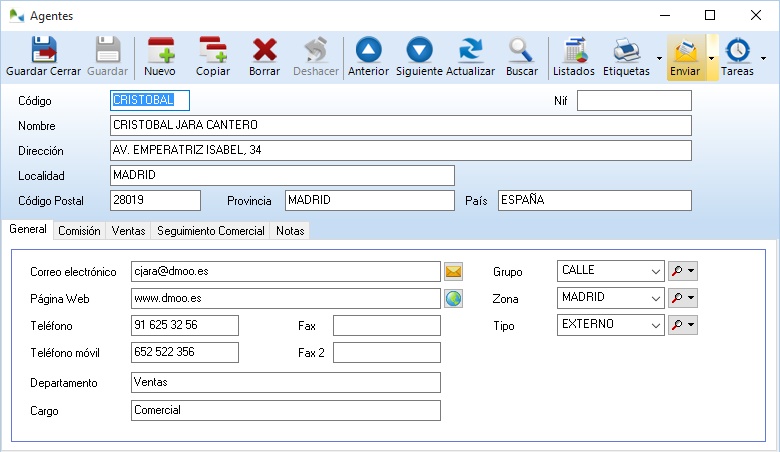Screen dimensions: 780x452
Task: Expand the Grupo combo box
Action: pos(655,272)
